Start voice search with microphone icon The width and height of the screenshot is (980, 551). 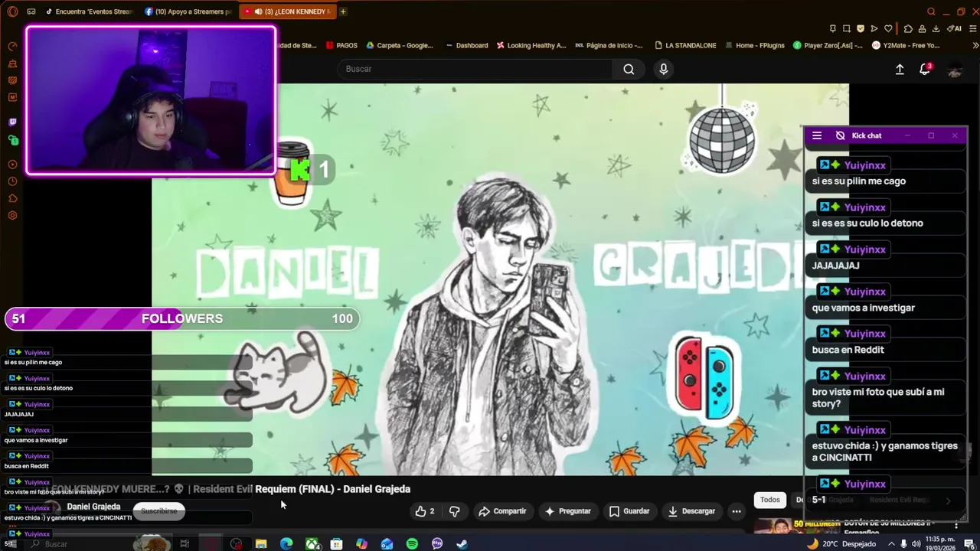(664, 69)
